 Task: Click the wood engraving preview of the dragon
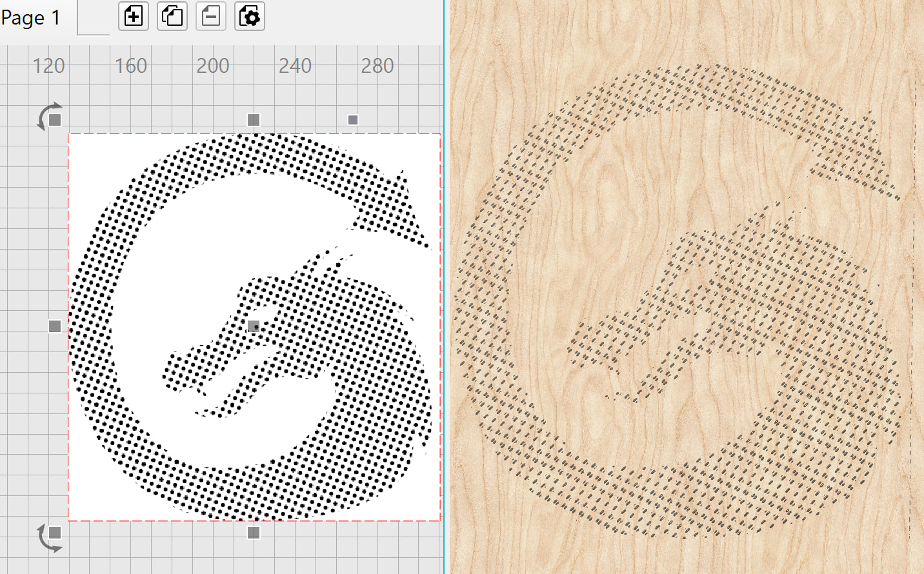(x=679, y=302)
